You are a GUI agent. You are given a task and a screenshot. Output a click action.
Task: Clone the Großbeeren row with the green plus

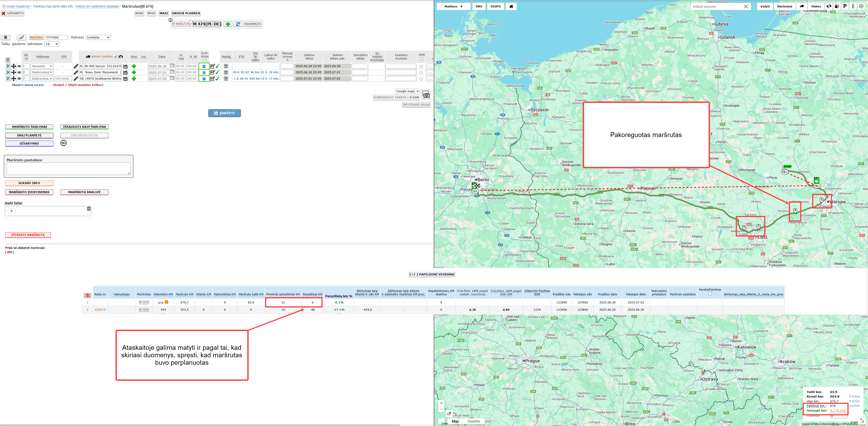[134, 78]
